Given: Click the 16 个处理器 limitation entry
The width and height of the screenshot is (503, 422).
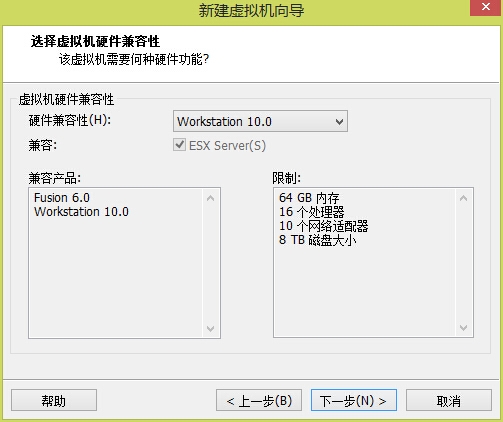Looking at the screenshot, I should click(311, 212).
